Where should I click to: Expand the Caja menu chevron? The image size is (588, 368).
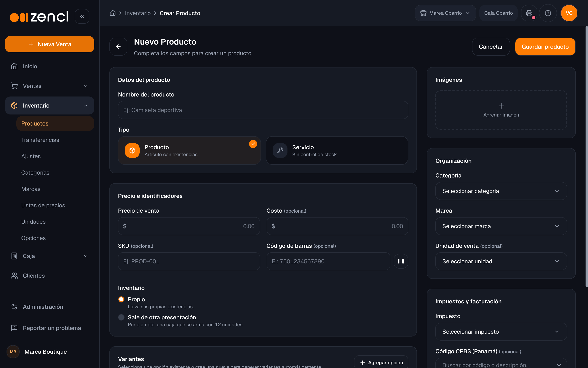tap(86, 256)
